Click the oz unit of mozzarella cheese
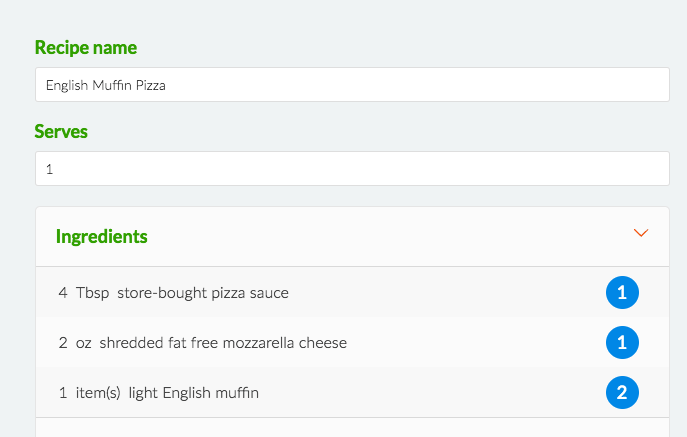687x437 pixels. point(84,344)
